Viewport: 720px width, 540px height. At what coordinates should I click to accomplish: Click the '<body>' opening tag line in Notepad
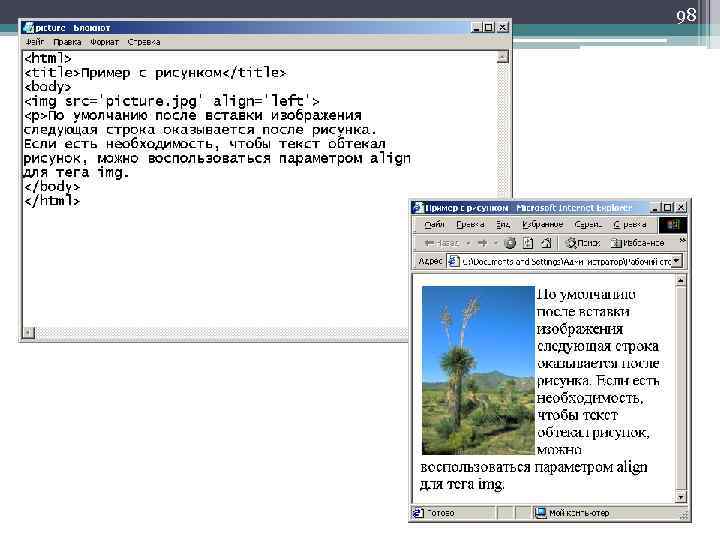pyautogui.click(x=48, y=86)
